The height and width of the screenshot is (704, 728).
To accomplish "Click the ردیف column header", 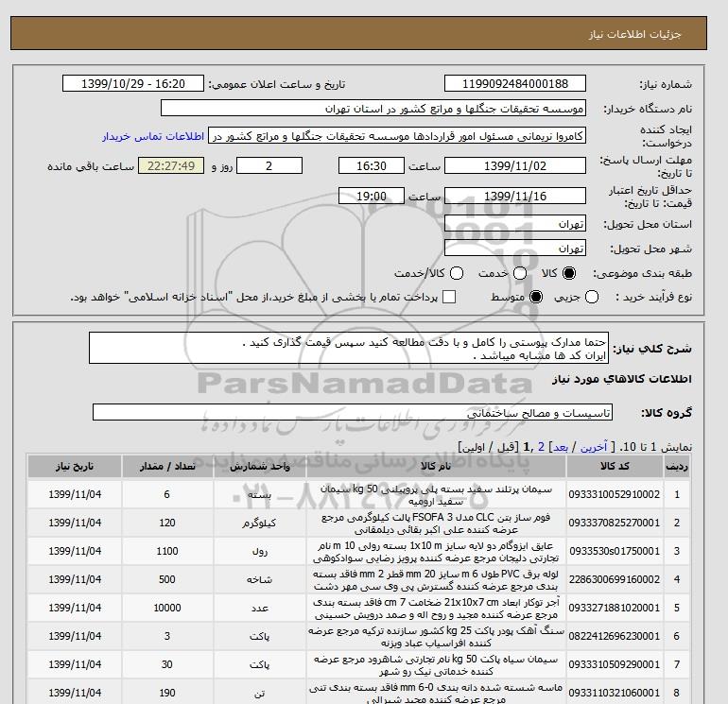I will pos(677,467).
